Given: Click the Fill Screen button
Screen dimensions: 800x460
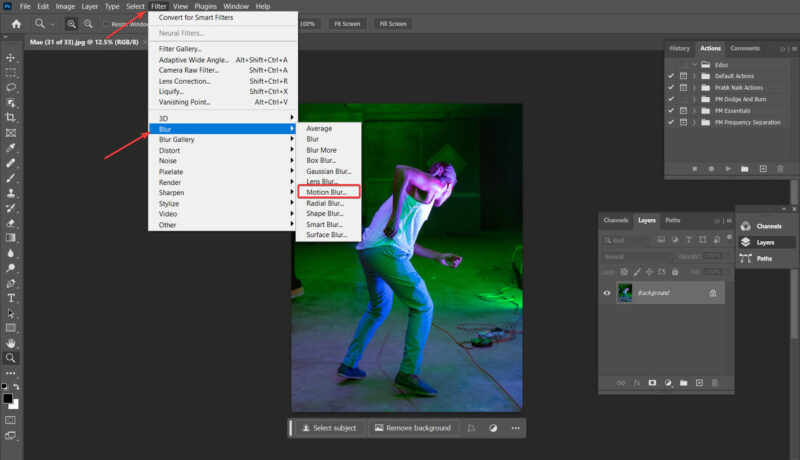Looking at the screenshot, I should 393,24.
